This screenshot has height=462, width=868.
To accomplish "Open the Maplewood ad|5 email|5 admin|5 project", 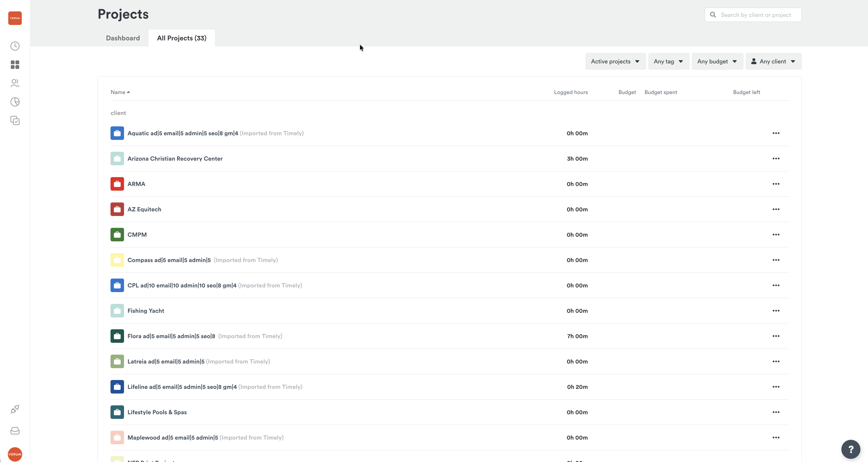I will coord(172,437).
